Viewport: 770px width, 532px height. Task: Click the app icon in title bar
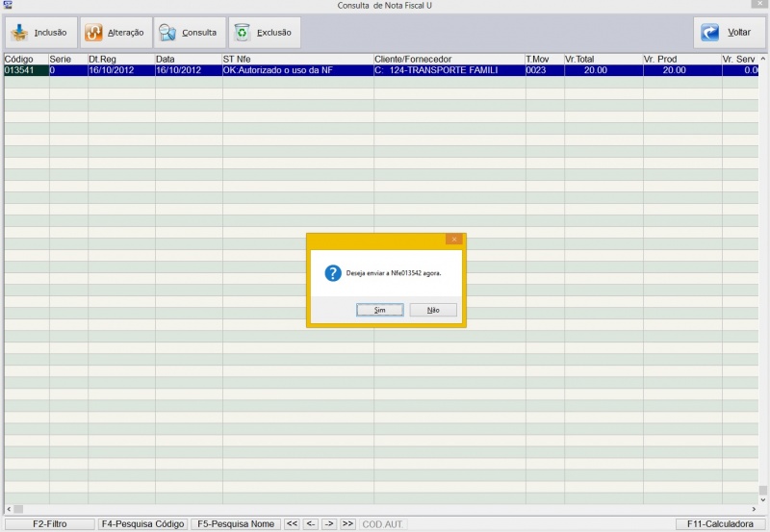click(x=8, y=6)
